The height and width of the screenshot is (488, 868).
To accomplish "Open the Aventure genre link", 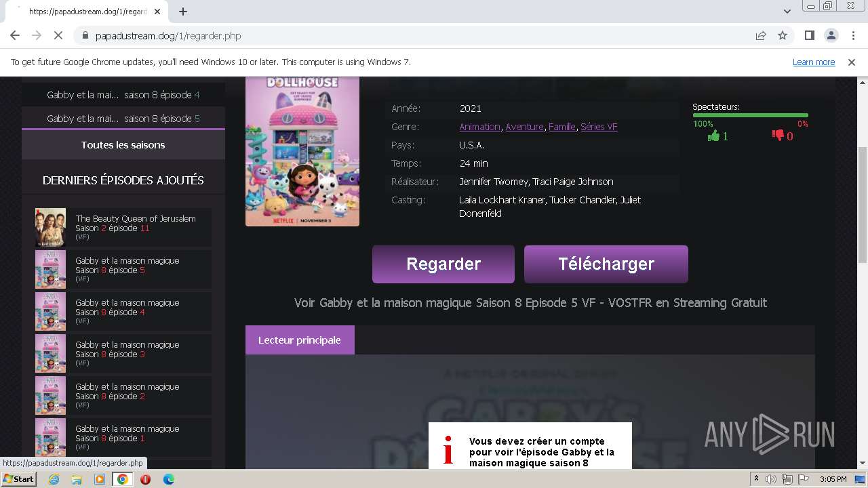I will point(524,127).
